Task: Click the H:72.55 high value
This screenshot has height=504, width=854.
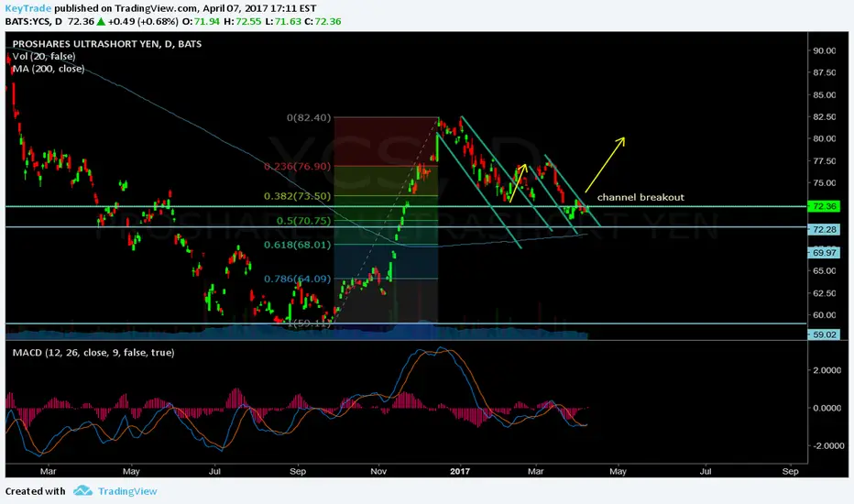Action: pyautogui.click(x=242, y=22)
